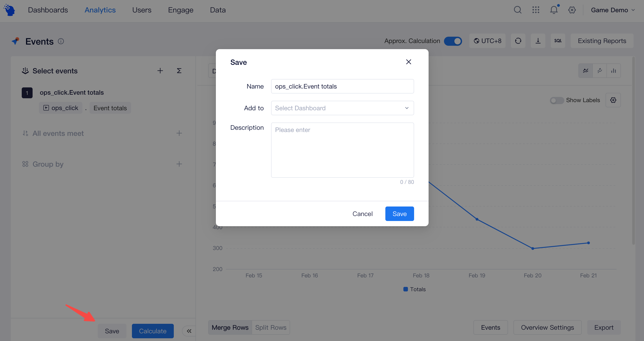Click the Existing Reports button

tap(602, 41)
